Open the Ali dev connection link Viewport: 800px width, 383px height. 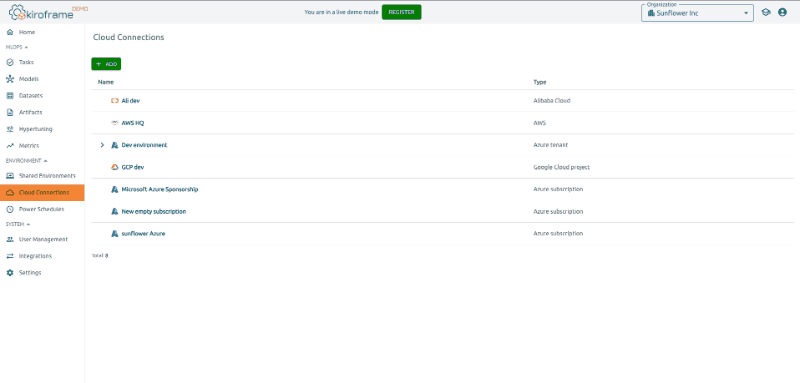pyautogui.click(x=131, y=101)
